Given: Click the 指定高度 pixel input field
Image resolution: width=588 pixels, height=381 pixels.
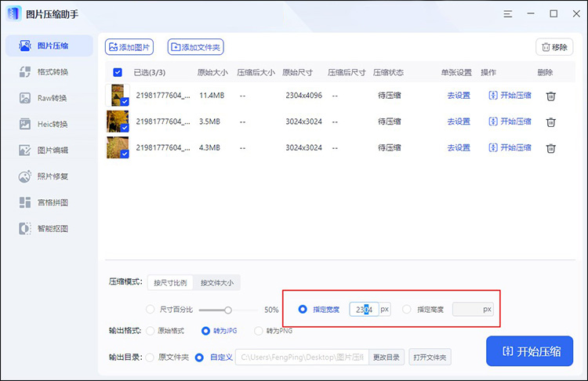Looking at the screenshot, I should (x=473, y=310).
